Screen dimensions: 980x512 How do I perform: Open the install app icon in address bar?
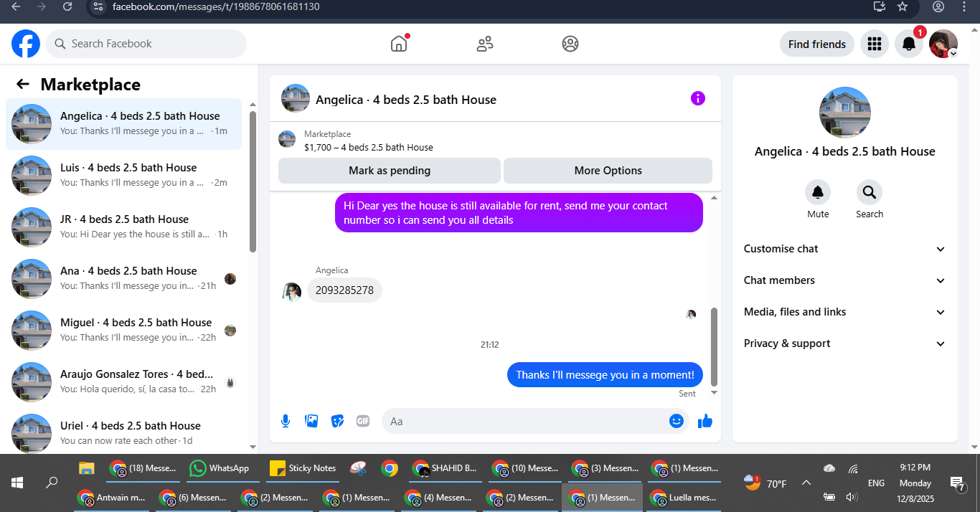tap(880, 6)
